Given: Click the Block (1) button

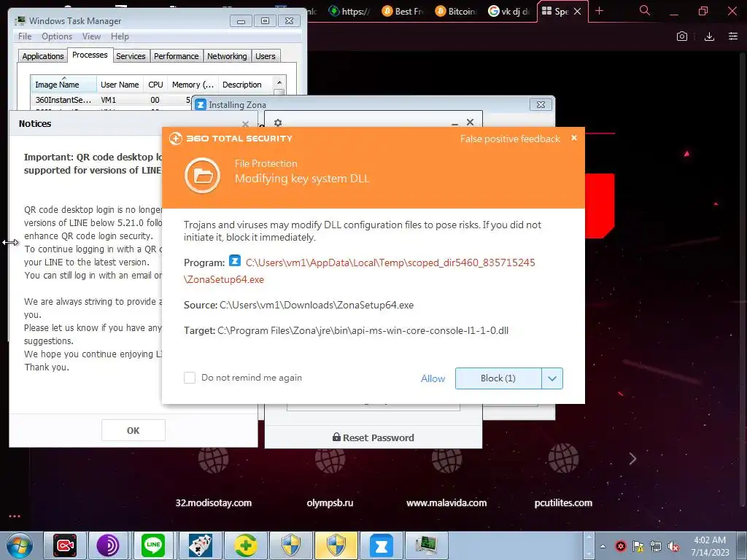Looking at the screenshot, I should click(498, 378).
